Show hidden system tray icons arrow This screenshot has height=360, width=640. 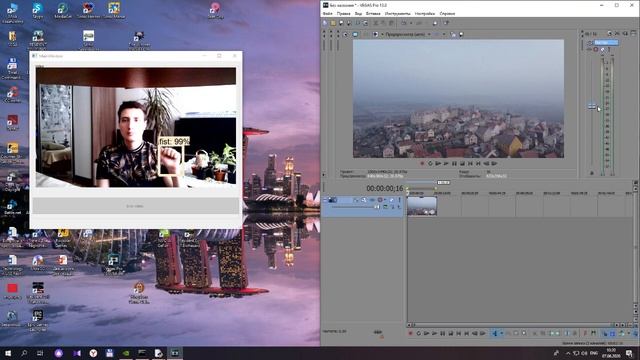(568, 353)
